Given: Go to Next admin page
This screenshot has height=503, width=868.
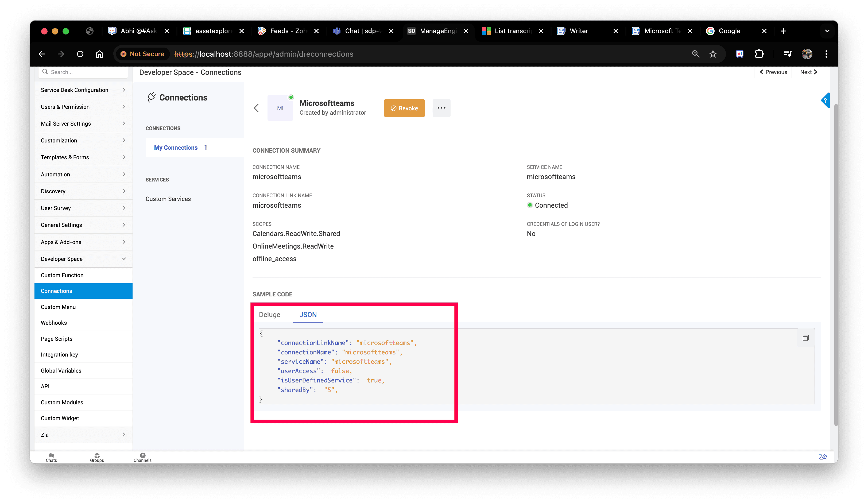Looking at the screenshot, I should 809,72.
